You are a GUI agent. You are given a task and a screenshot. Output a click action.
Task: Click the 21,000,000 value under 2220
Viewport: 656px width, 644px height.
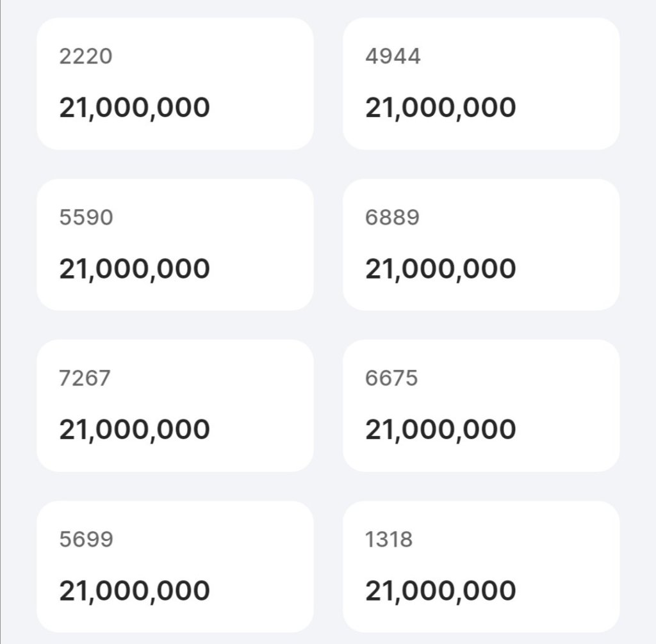(x=135, y=108)
